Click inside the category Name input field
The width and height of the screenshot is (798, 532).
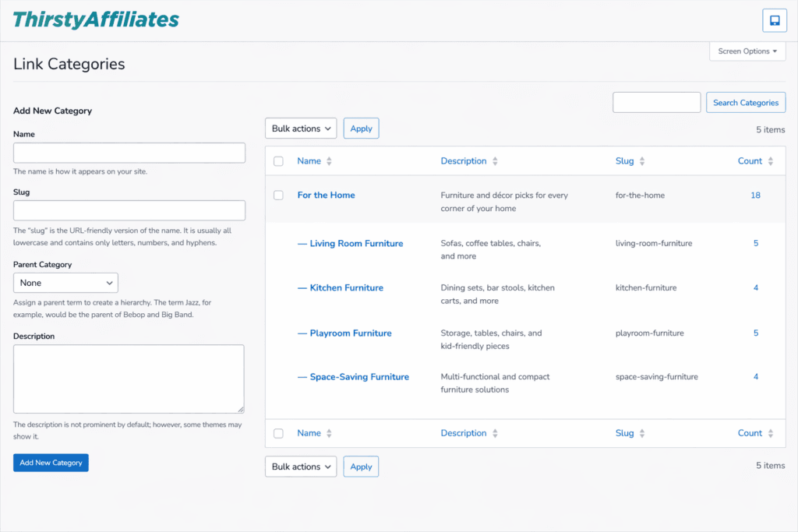pos(129,152)
